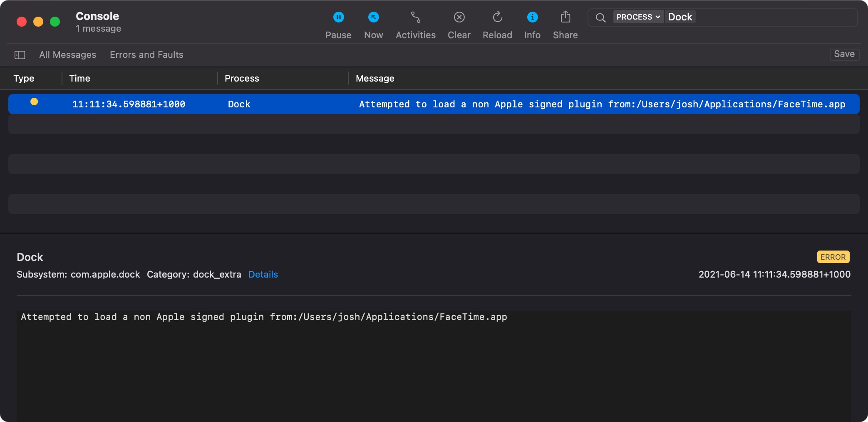Open the PROCESS filter dropdown
The width and height of the screenshot is (868, 422).
pyautogui.click(x=638, y=17)
